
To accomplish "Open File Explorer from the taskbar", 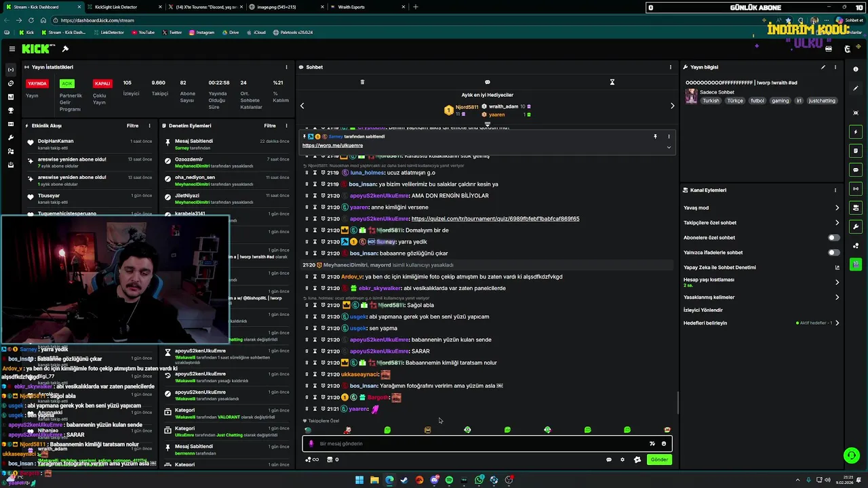I will 374,480.
